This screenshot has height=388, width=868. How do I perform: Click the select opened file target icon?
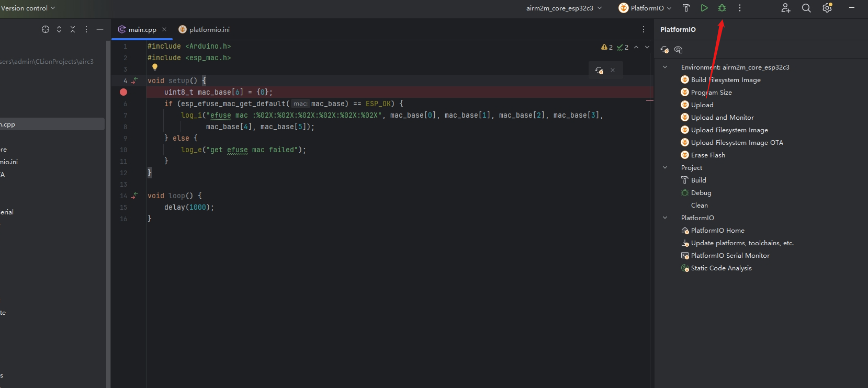(x=46, y=29)
